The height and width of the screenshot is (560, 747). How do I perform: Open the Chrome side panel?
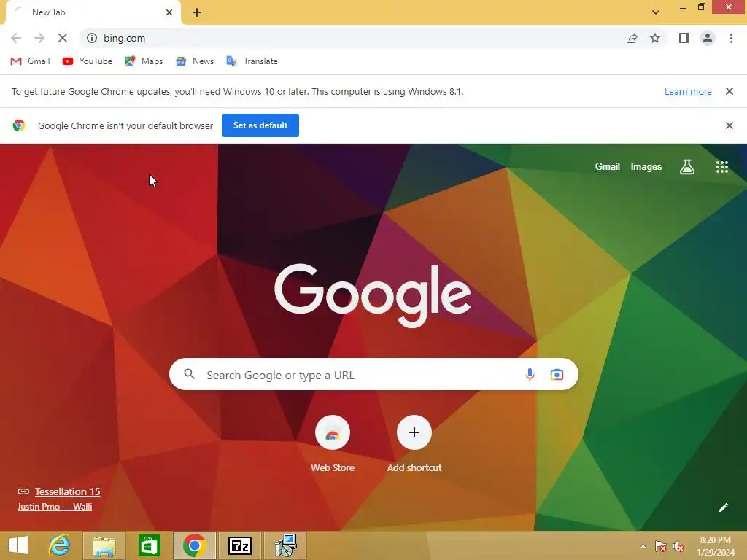pyautogui.click(x=684, y=38)
